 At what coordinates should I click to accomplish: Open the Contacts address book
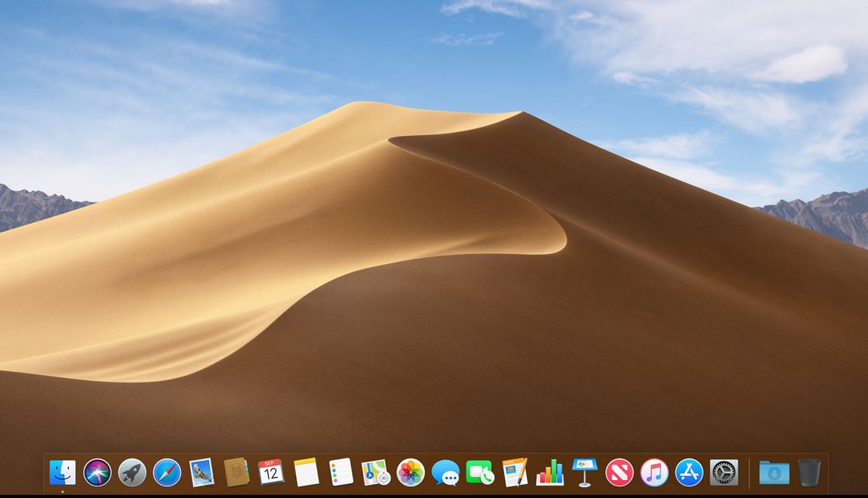[236, 472]
